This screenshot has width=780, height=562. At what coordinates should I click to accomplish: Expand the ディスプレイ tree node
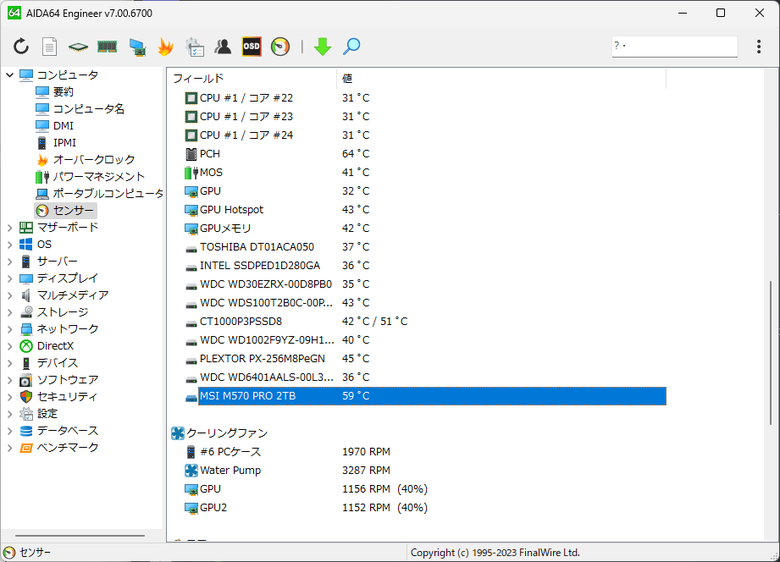coord(9,279)
